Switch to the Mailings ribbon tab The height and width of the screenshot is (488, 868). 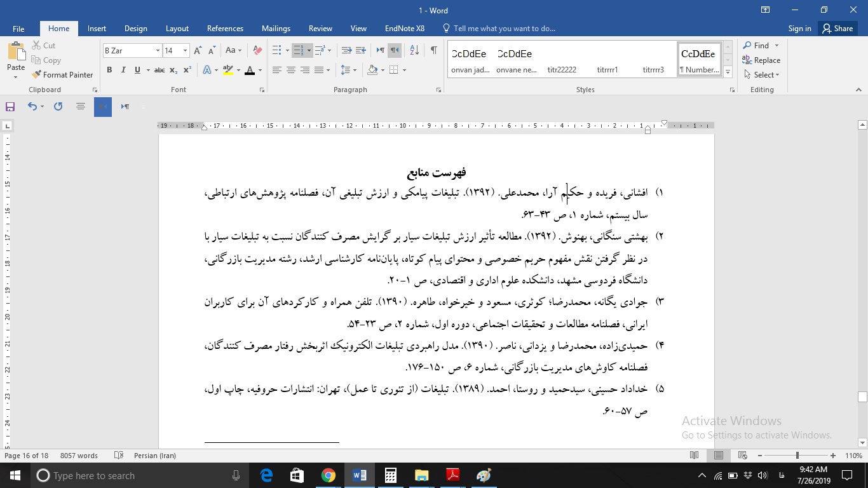point(276,29)
